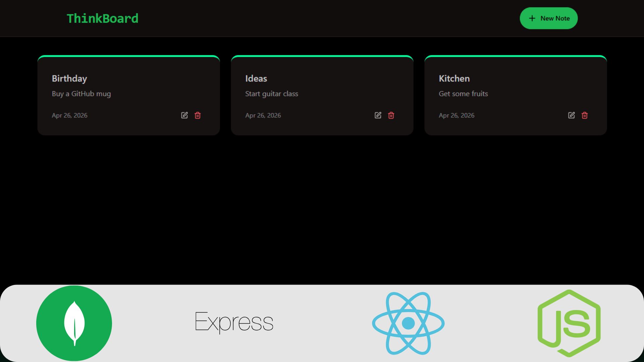
Task: Open the Ideas note title
Action: point(256,78)
